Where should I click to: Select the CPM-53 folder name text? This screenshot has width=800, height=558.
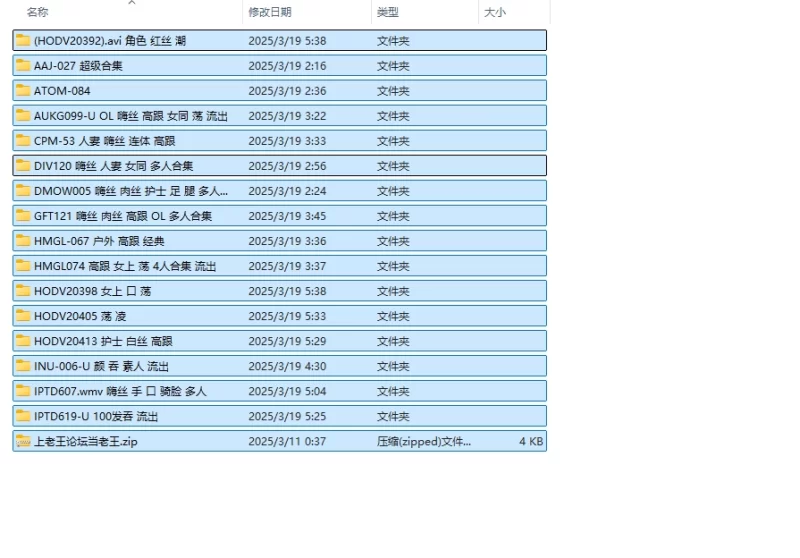(105, 141)
